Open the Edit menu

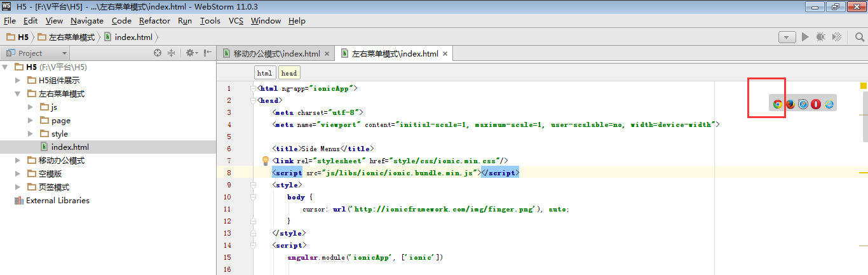31,21
